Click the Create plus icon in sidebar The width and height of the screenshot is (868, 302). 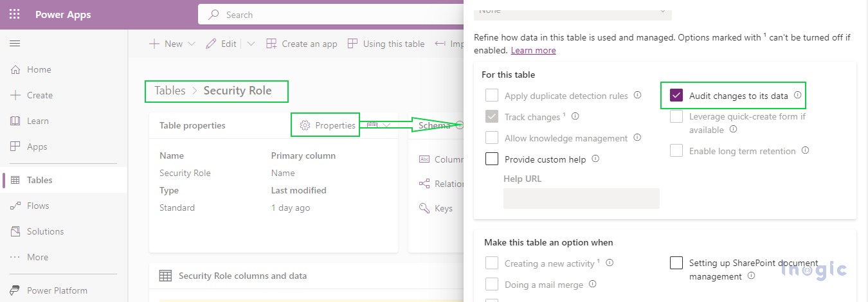(15, 95)
